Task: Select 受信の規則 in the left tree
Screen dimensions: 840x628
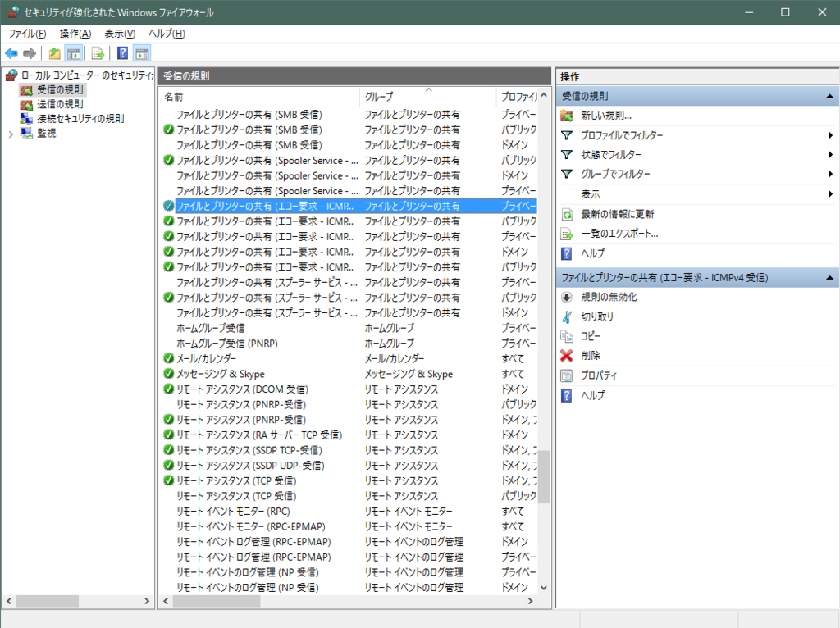Action: (60, 89)
